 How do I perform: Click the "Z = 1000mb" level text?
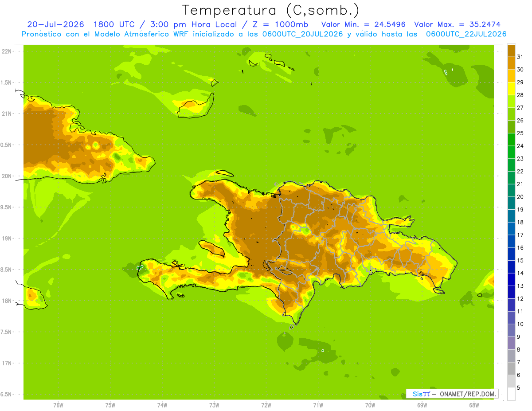coord(280,24)
